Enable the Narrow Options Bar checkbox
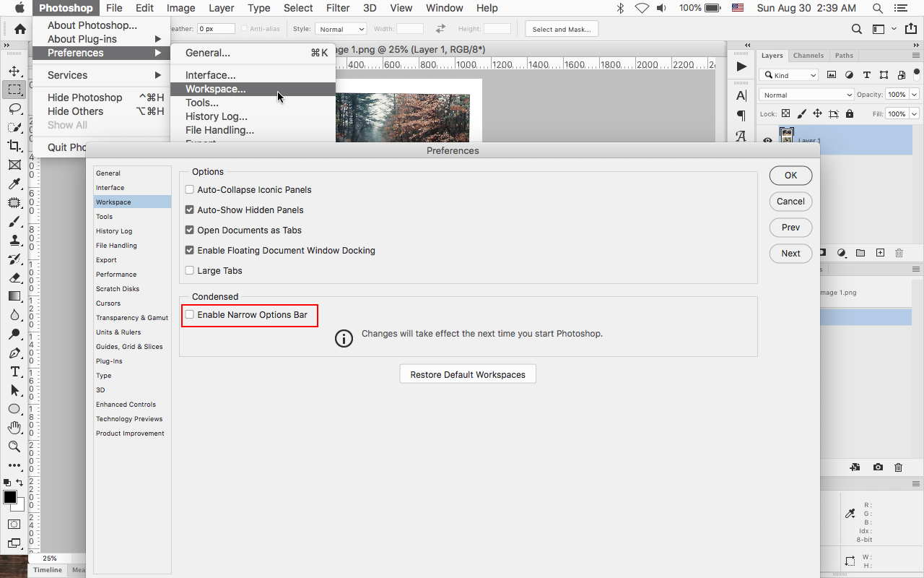This screenshot has height=578, width=924. [x=189, y=314]
